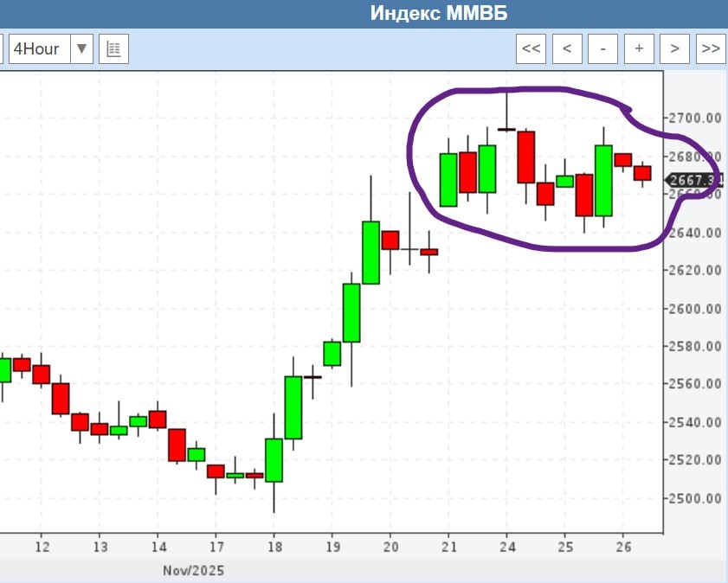Click the 2560.00 price axis label
The height and width of the screenshot is (583, 728).
694,383
